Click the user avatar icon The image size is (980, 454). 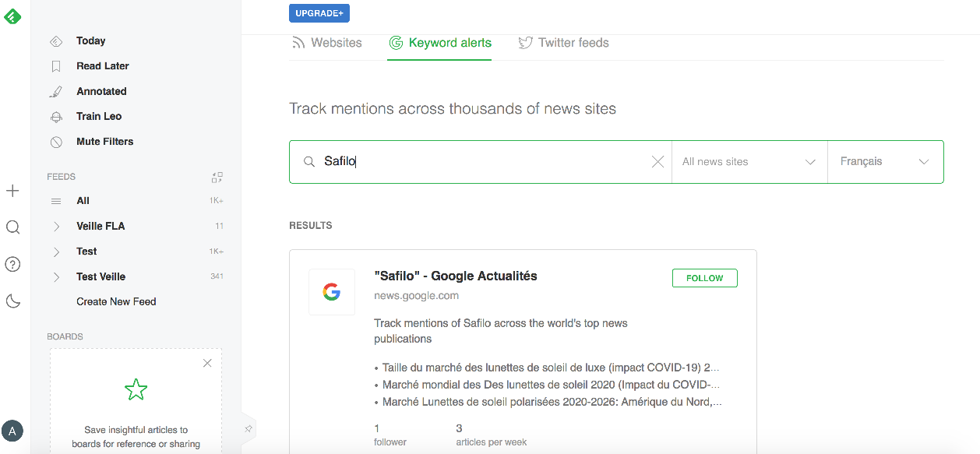(x=12, y=430)
